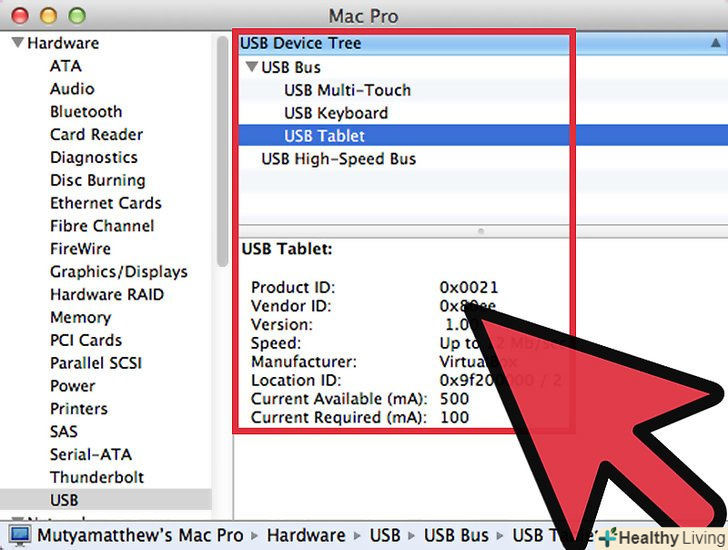Click USB Bus in the path bar
The width and height of the screenshot is (728, 550).
click(456, 536)
